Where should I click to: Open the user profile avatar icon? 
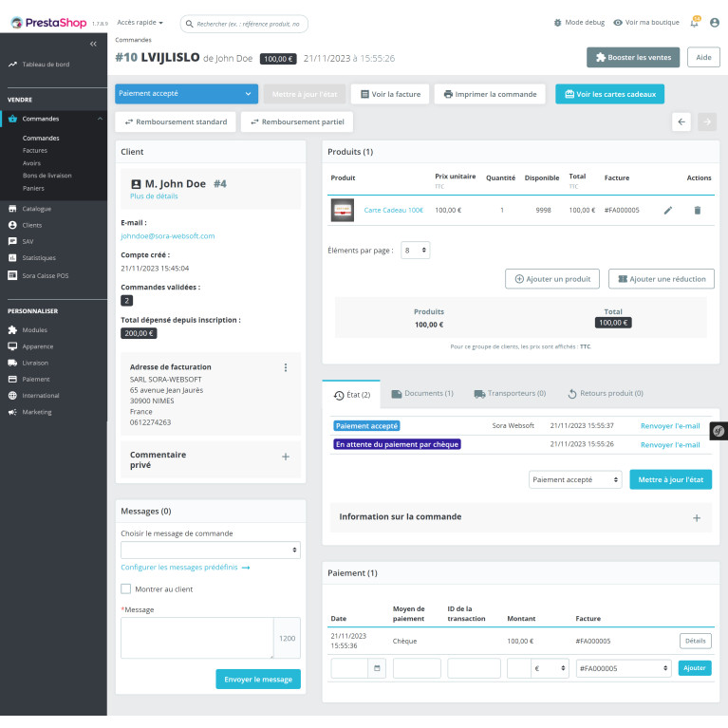click(x=714, y=23)
